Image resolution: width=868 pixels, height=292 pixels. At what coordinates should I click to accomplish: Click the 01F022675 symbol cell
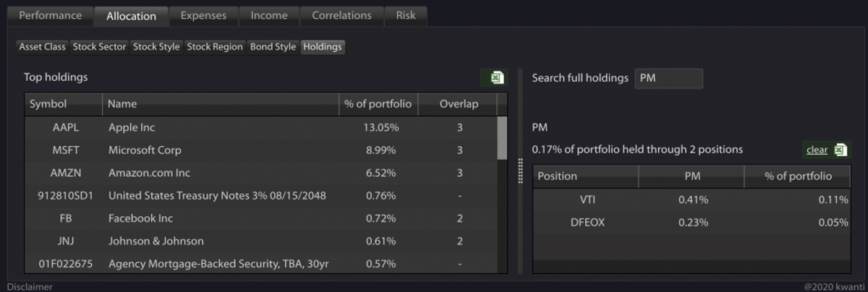pyautogui.click(x=66, y=264)
